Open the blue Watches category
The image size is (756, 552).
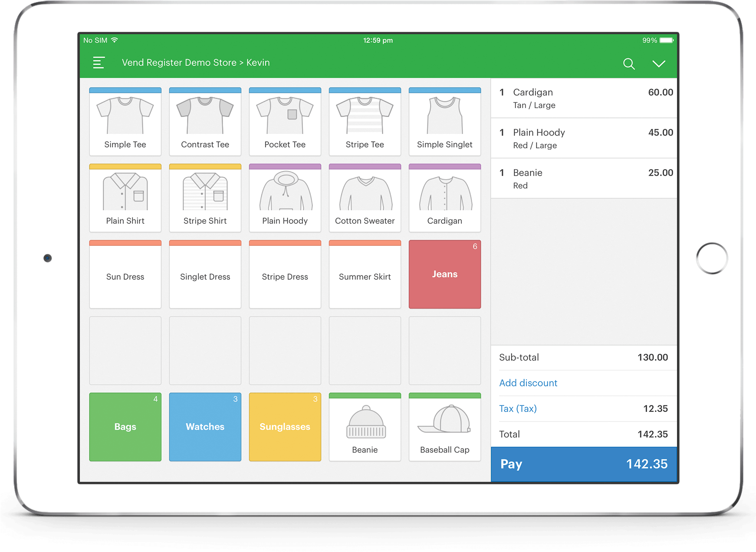(x=205, y=427)
